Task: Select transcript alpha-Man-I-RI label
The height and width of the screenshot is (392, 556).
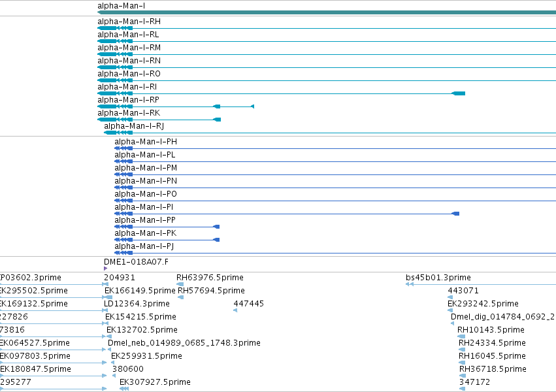Action: [127, 87]
